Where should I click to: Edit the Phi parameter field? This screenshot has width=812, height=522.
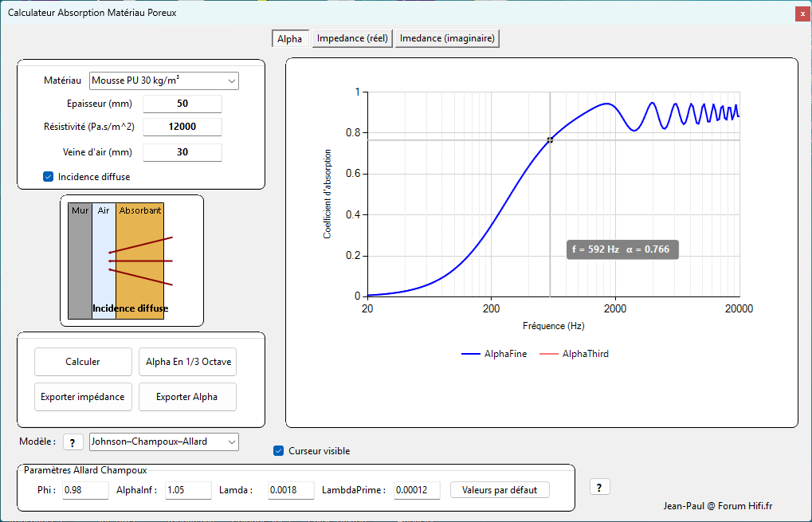pos(85,490)
